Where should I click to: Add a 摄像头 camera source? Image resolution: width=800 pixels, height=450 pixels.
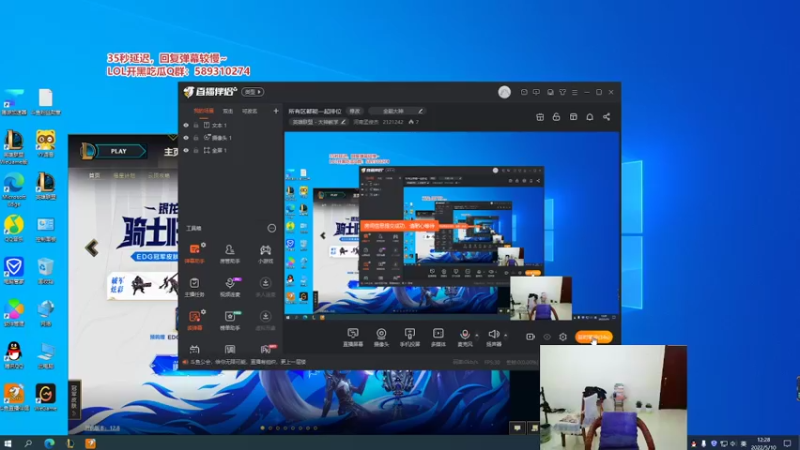381,337
